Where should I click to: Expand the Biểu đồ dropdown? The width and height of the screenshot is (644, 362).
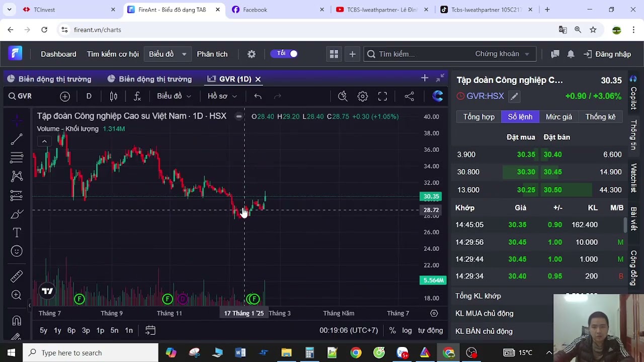pos(168,54)
